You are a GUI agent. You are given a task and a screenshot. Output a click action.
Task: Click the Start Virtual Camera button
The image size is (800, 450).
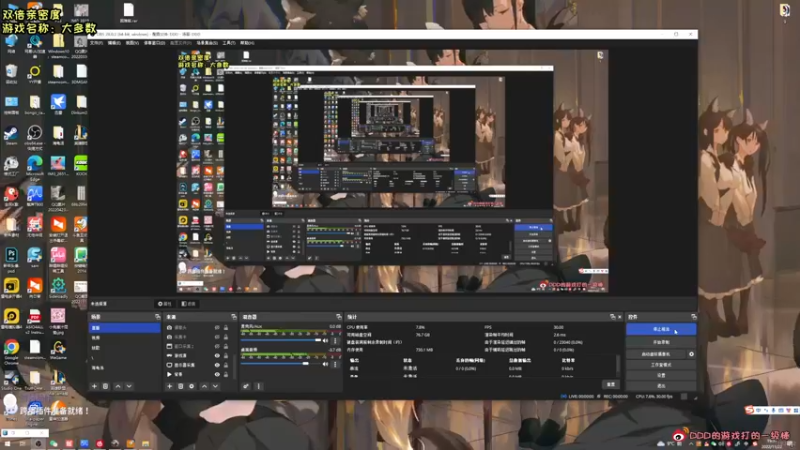pos(656,354)
